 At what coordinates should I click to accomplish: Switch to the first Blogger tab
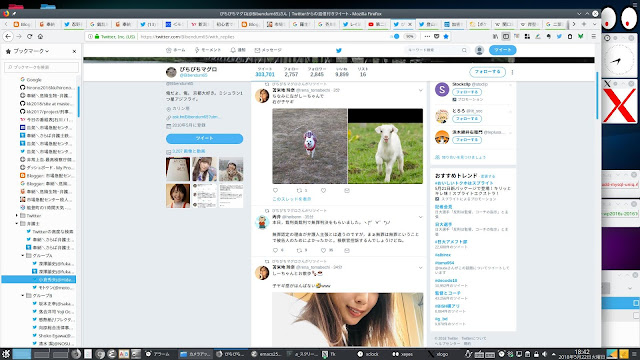click(22, 24)
